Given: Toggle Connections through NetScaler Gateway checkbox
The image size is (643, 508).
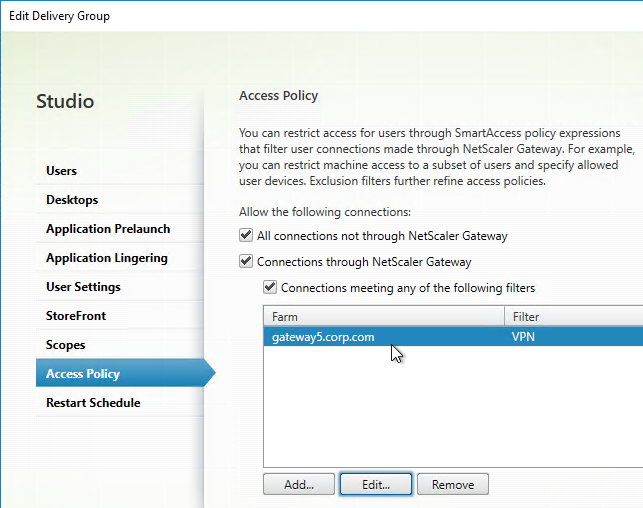Looking at the screenshot, I should (246, 261).
